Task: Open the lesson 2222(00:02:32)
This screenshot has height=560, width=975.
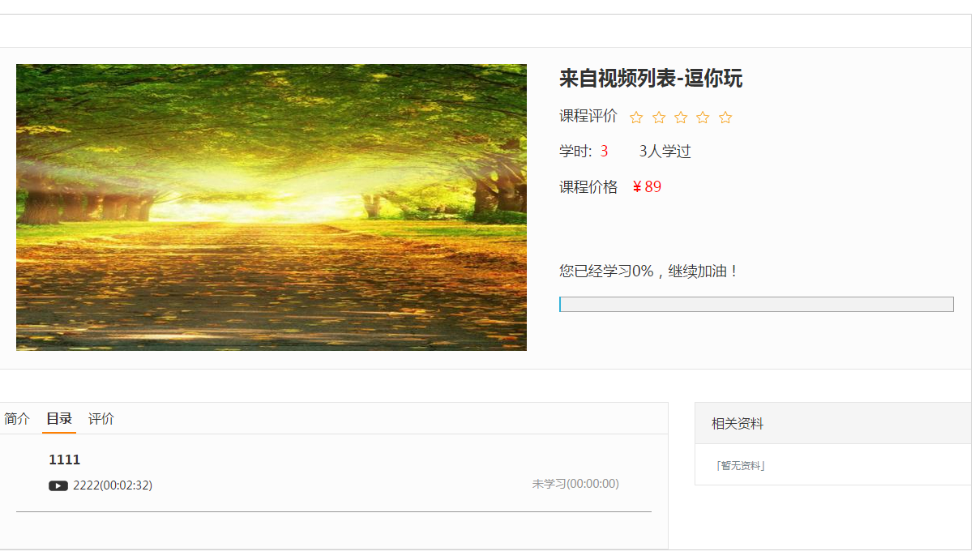Action: (x=113, y=485)
